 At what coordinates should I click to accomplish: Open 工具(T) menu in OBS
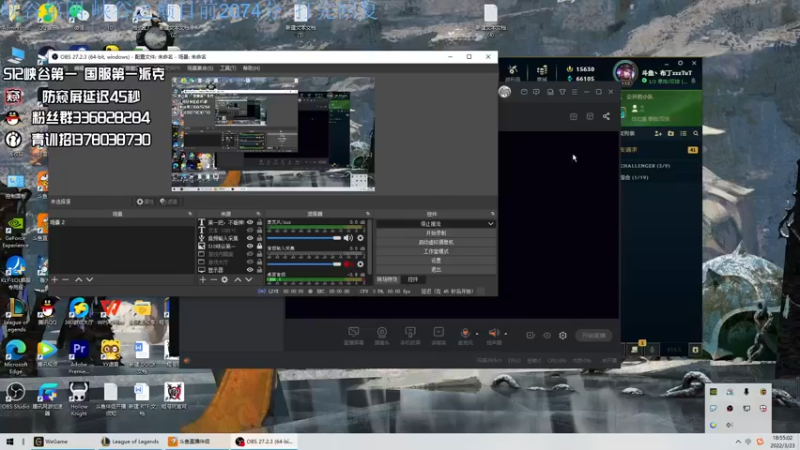point(228,68)
